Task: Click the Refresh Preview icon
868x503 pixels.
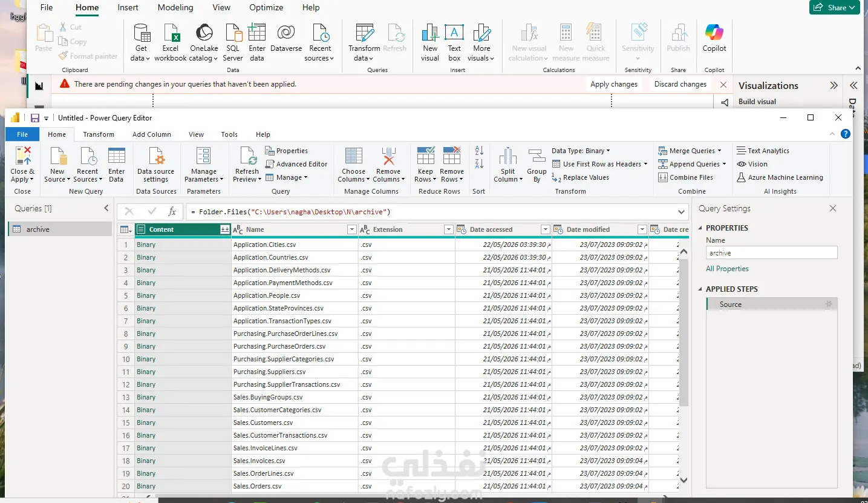Action: (x=247, y=156)
